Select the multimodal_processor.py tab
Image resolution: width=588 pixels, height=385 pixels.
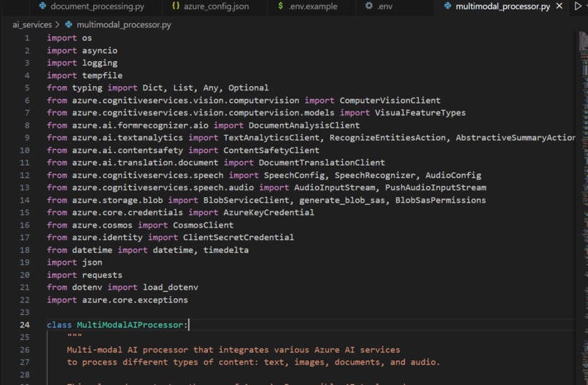tap(503, 7)
